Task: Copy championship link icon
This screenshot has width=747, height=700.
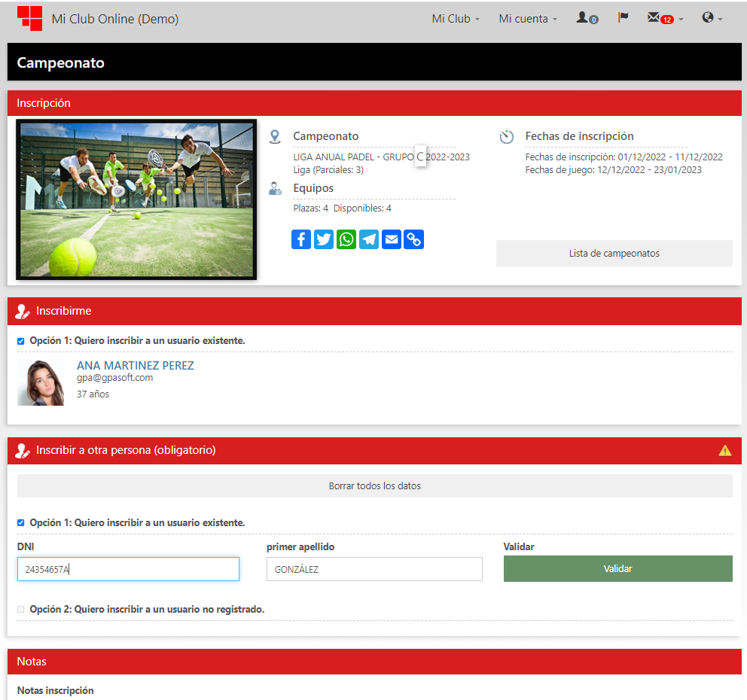Action: tap(414, 239)
